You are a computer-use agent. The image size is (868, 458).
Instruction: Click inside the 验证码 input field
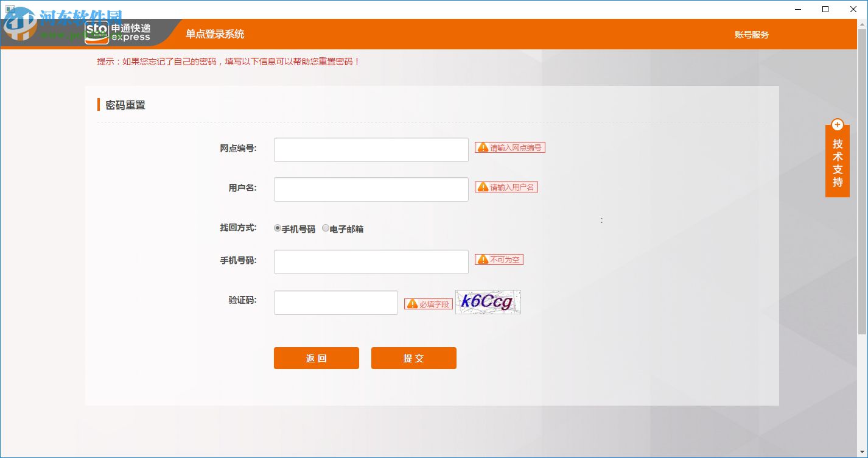(x=335, y=302)
